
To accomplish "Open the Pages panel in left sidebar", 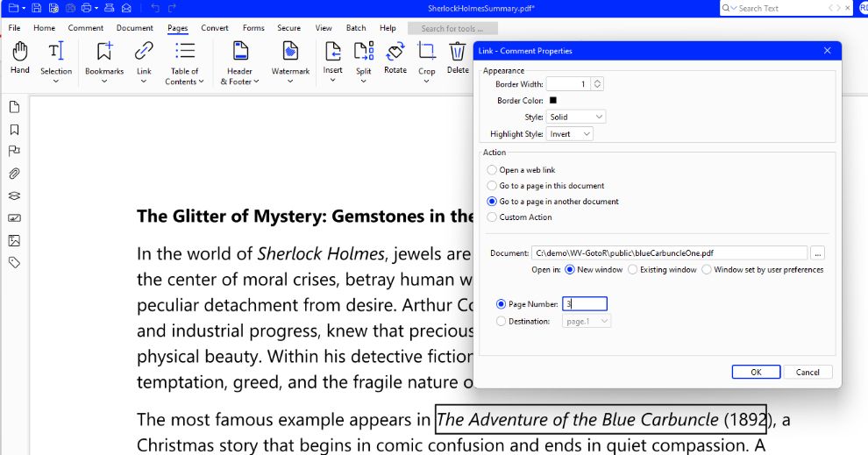I will coord(14,107).
